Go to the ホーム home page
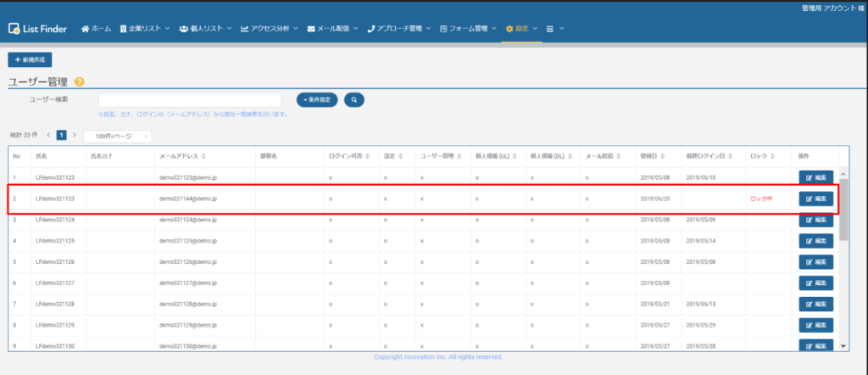This screenshot has width=868, height=375. (96, 29)
